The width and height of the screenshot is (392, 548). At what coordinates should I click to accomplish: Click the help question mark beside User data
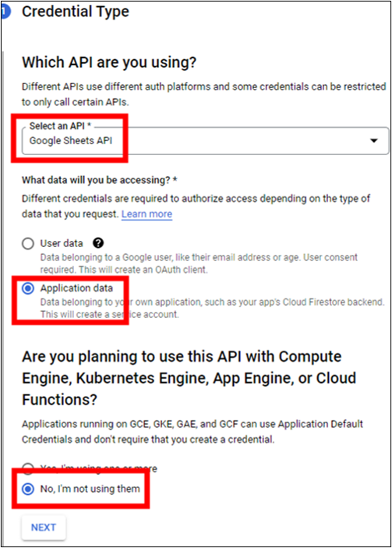click(98, 243)
